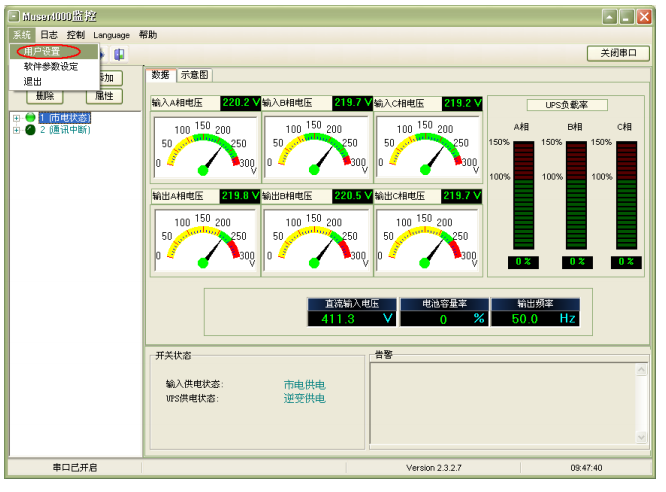Expand tree node 2 (通讯中断)

(16, 130)
